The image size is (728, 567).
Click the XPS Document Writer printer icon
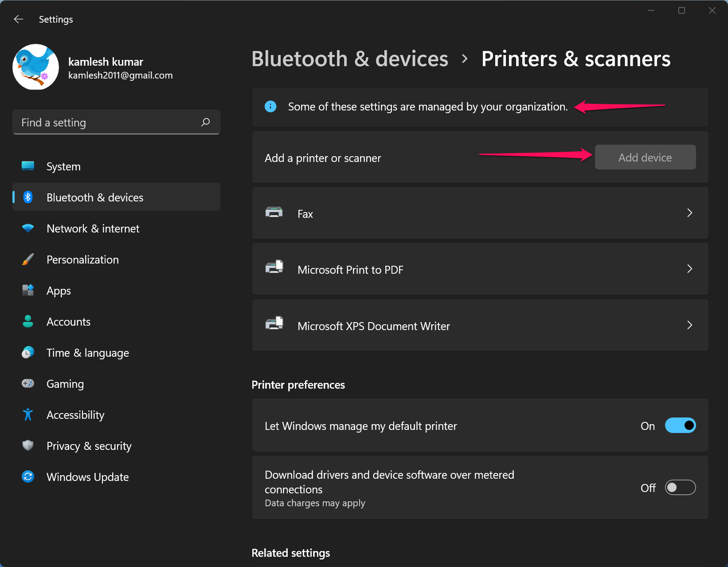274,324
